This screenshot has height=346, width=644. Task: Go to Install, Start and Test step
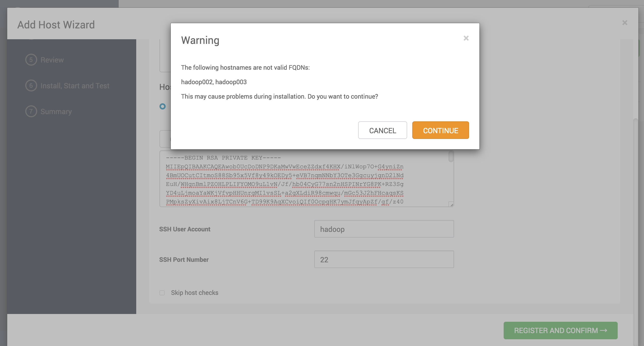(75, 86)
